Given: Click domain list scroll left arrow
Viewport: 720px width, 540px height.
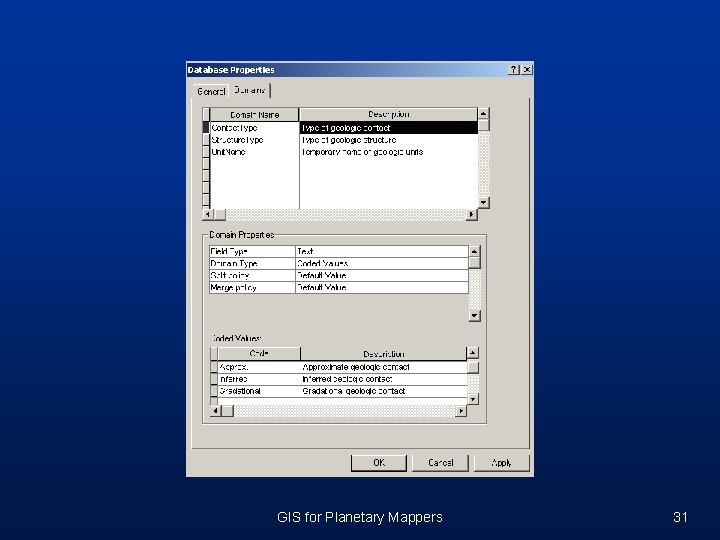Looking at the screenshot, I should (x=208, y=214).
